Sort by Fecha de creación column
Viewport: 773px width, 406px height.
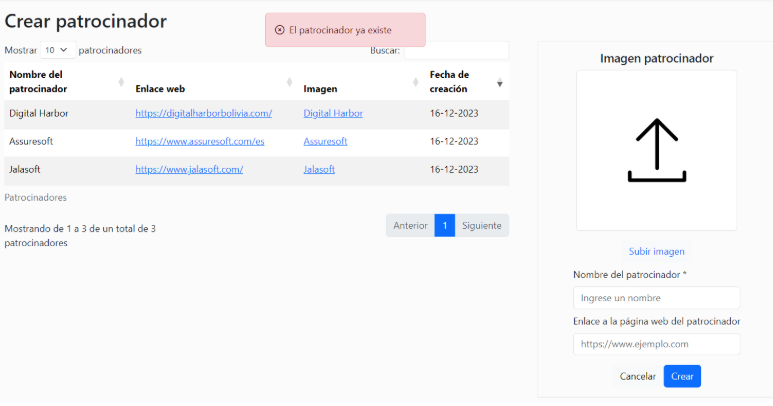[465, 81]
